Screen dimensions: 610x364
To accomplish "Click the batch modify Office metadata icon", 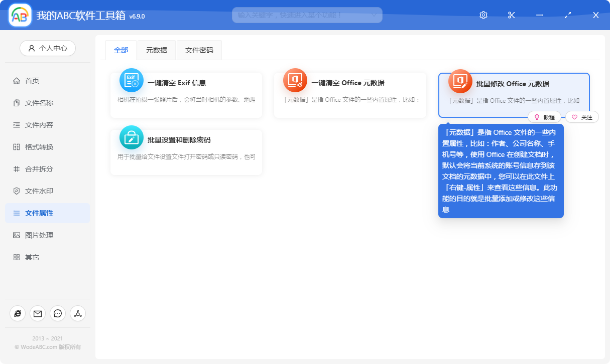I will 460,80.
